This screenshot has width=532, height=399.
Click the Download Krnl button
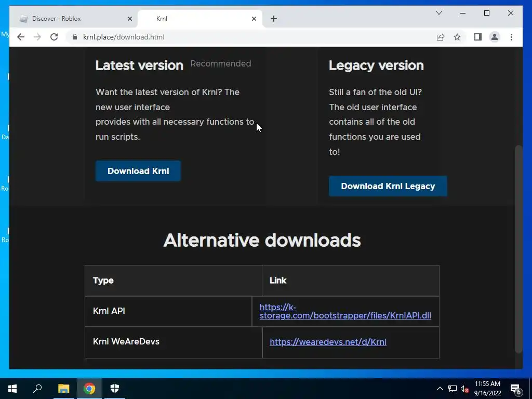(138, 171)
